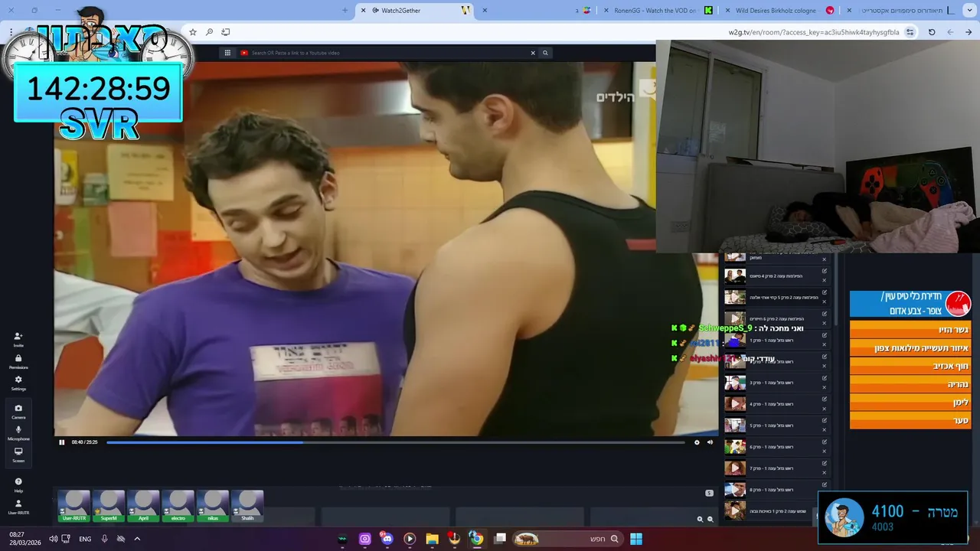Open Google Chrome from the taskbar
Image resolution: width=980 pixels, height=551 pixels.
coord(476,539)
